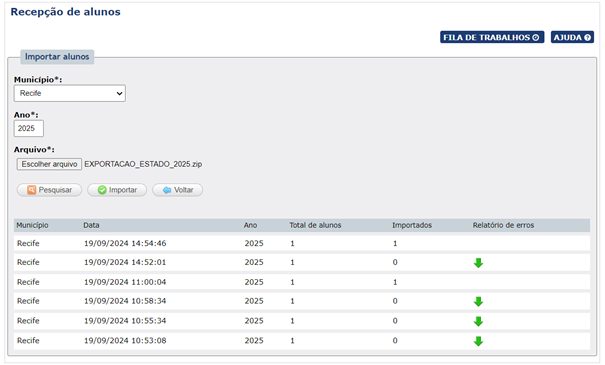Click the Relatório de erros column header

tap(503, 225)
